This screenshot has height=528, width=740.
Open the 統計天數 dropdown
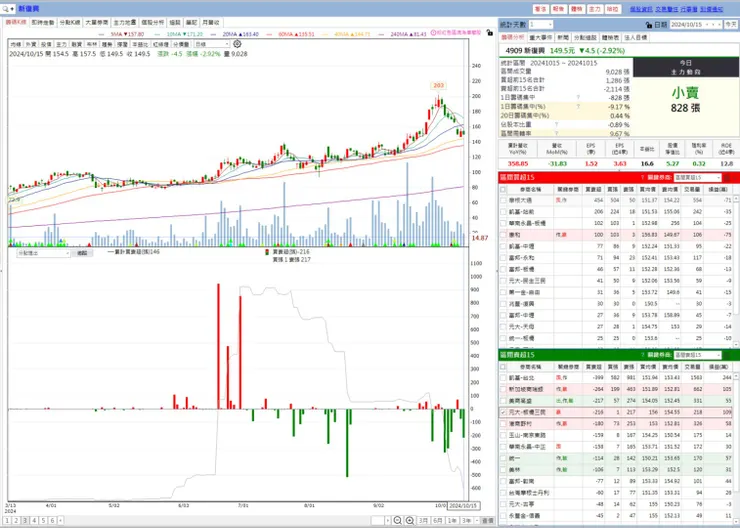(x=541, y=25)
